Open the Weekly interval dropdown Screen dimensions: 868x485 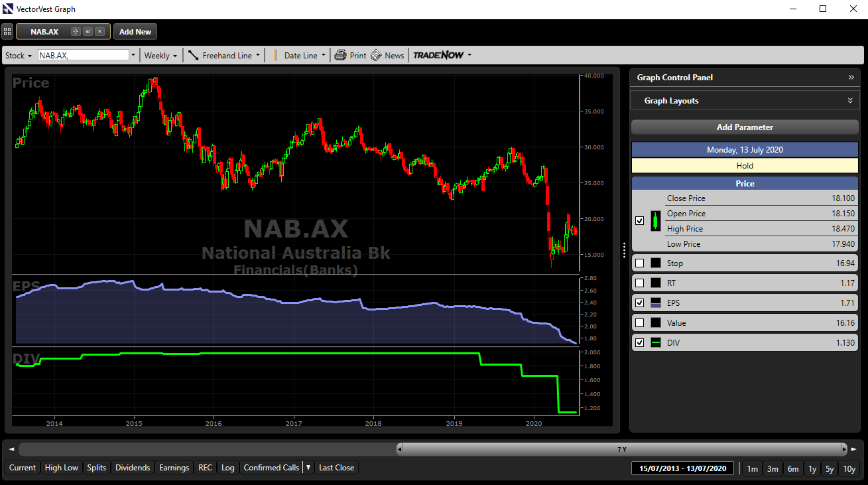click(161, 56)
